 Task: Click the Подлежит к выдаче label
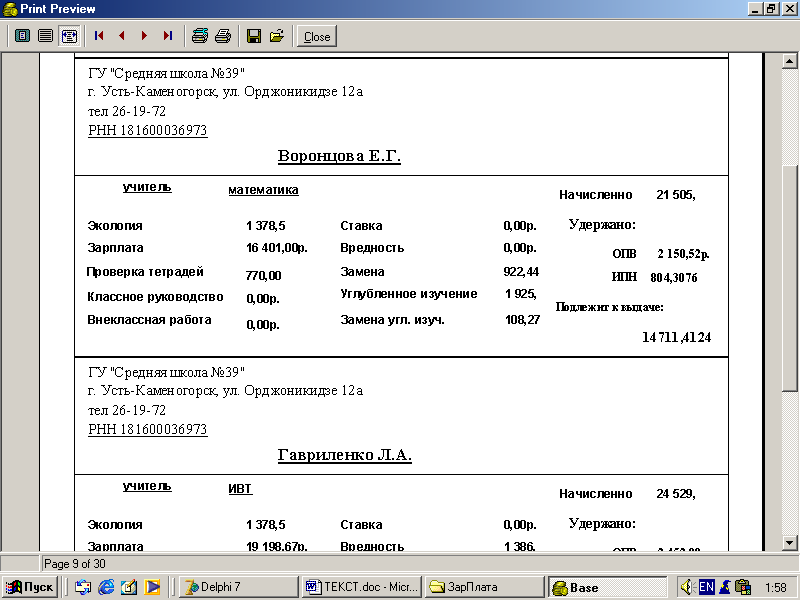coord(609,307)
